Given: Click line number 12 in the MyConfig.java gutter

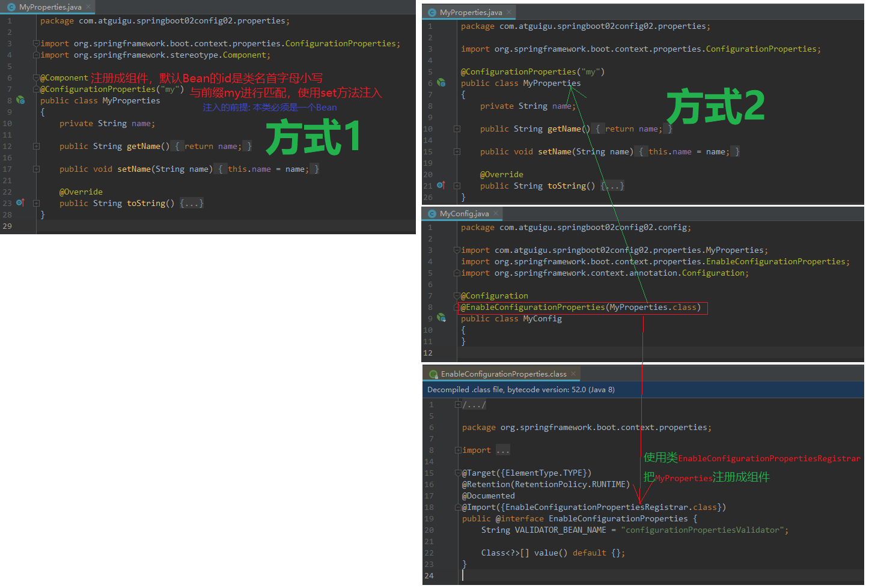Looking at the screenshot, I should [428, 353].
